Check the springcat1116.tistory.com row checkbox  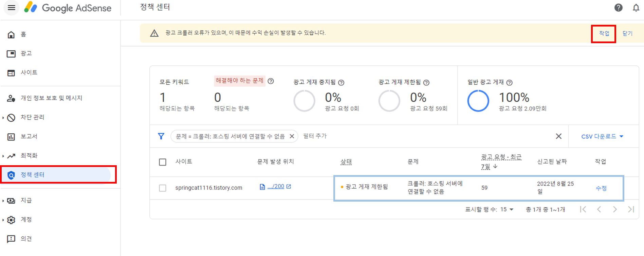[x=163, y=188]
